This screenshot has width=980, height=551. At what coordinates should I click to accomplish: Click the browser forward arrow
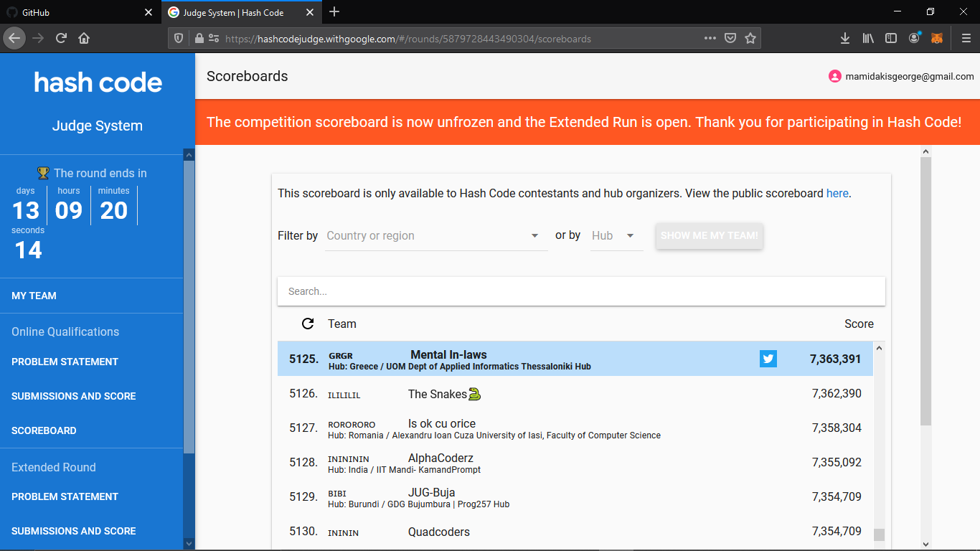pyautogui.click(x=38, y=38)
